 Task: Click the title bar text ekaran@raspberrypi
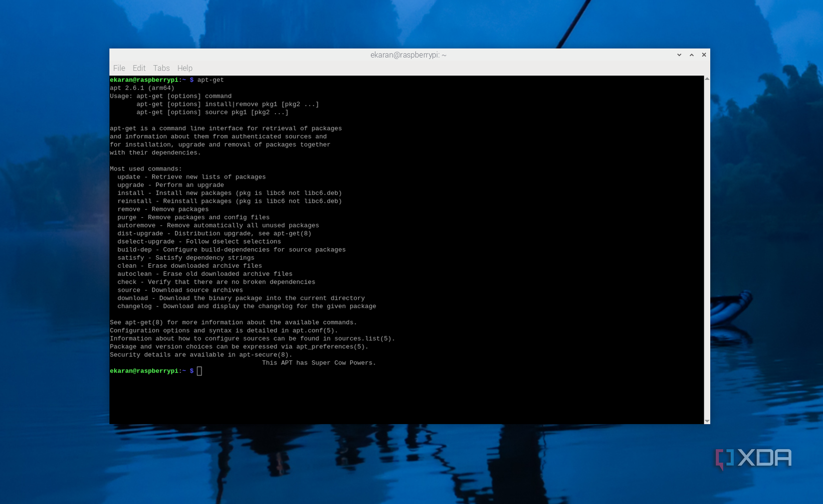(x=408, y=55)
